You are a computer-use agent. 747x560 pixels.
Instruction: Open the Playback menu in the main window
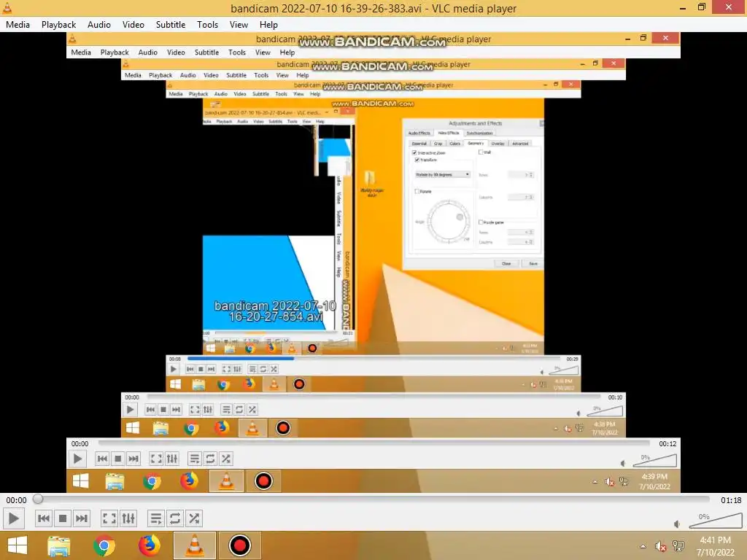coord(58,25)
